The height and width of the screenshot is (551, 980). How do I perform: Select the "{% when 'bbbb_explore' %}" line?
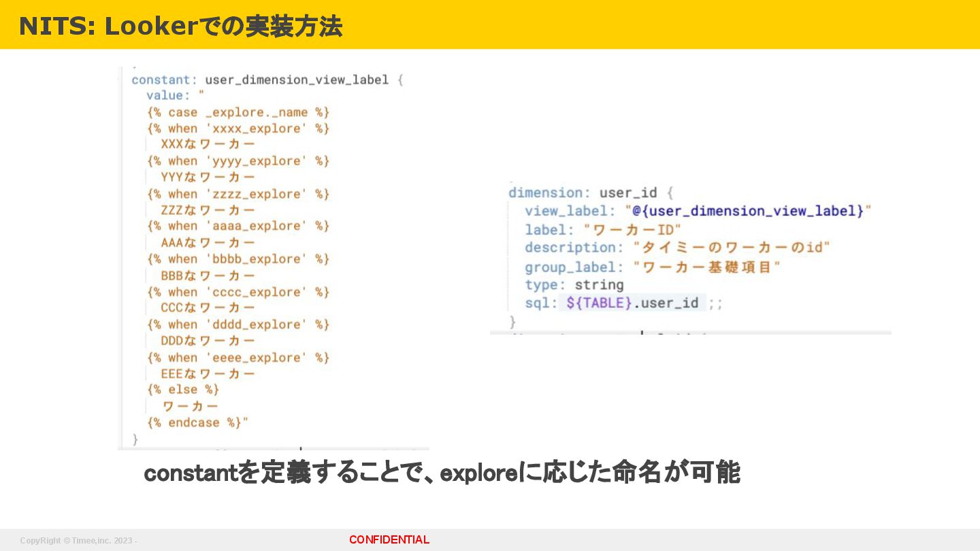click(x=238, y=259)
